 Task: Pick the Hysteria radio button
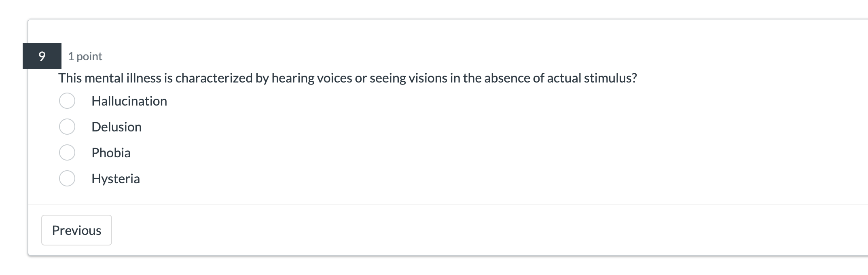coord(67,179)
